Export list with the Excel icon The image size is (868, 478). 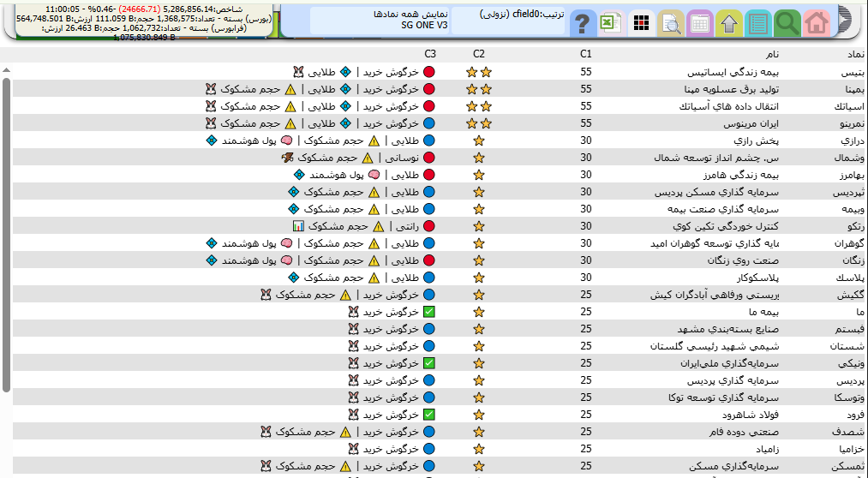coord(612,24)
